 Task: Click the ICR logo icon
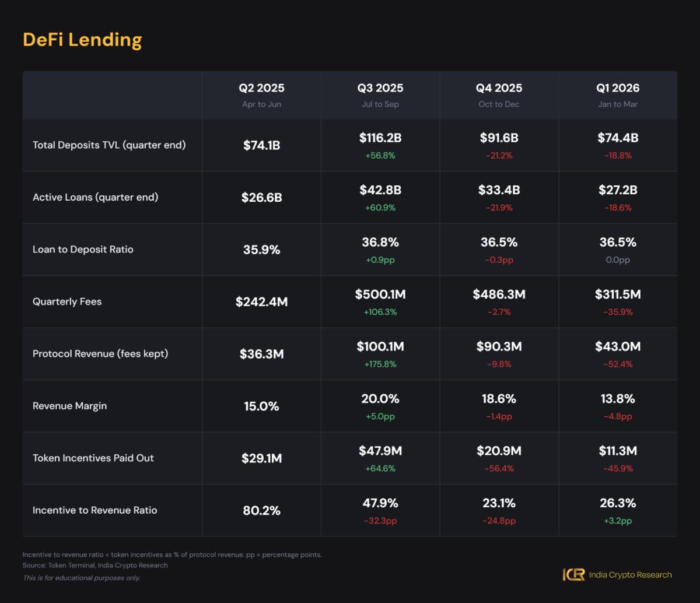[573, 574]
